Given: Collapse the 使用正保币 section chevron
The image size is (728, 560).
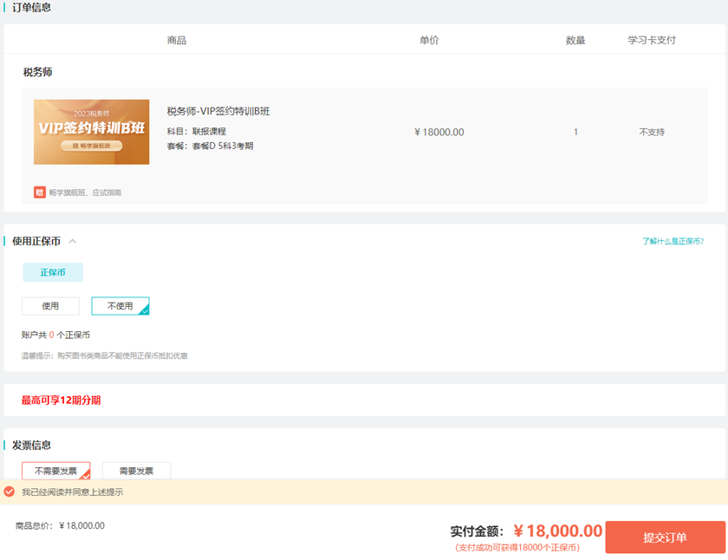Looking at the screenshot, I should (73, 241).
